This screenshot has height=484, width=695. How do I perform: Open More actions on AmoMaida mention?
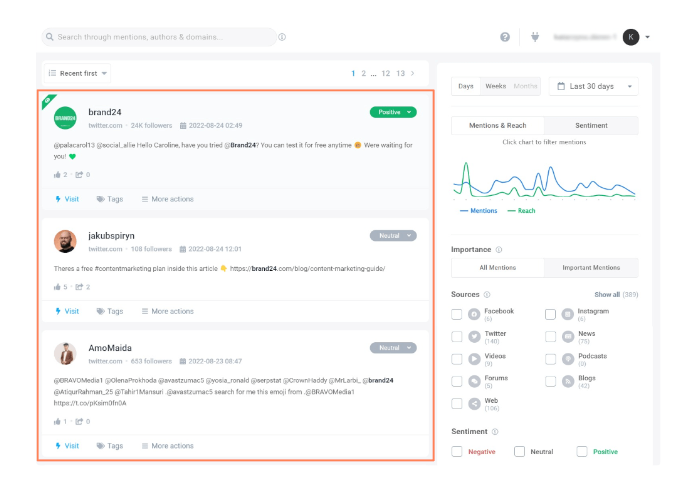click(168, 446)
